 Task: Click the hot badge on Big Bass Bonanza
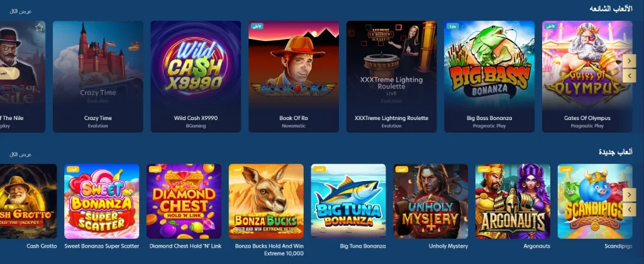(453, 26)
